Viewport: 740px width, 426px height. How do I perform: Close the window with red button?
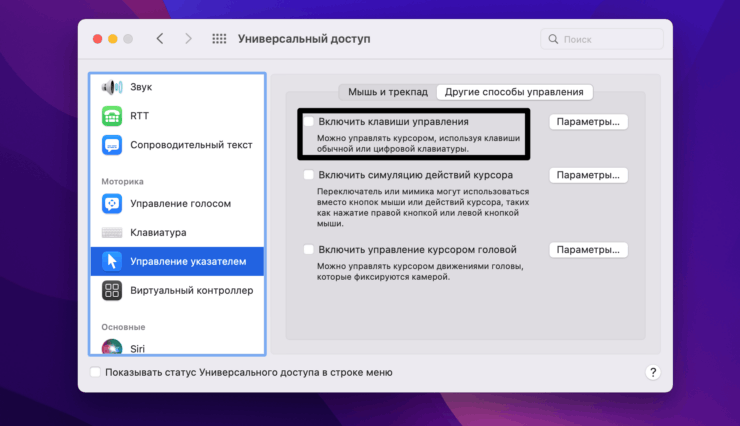click(98, 39)
